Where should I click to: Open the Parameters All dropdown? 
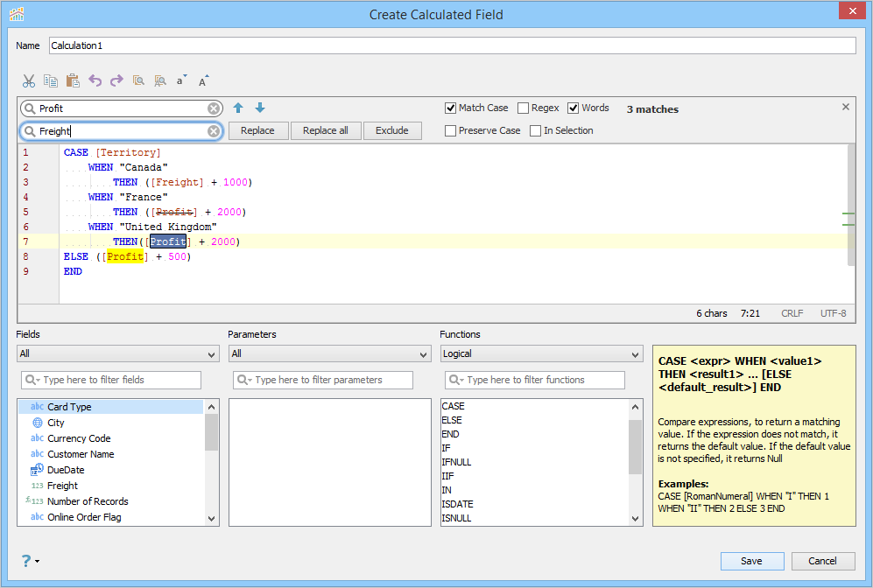point(329,353)
